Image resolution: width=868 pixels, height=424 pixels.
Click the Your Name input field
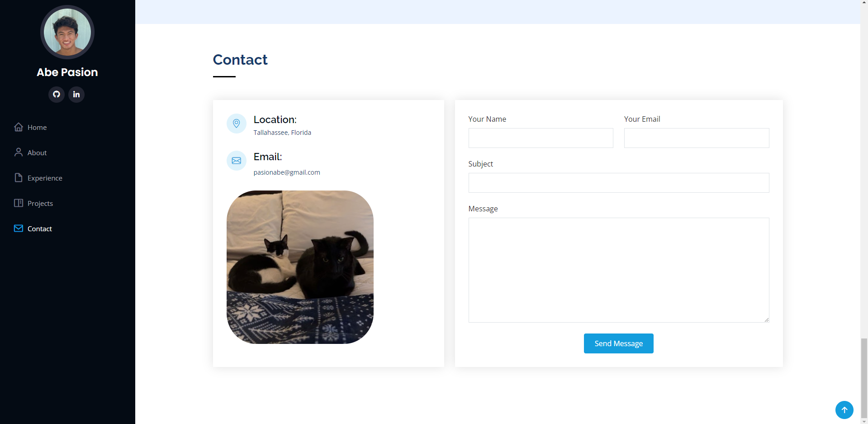(541, 138)
